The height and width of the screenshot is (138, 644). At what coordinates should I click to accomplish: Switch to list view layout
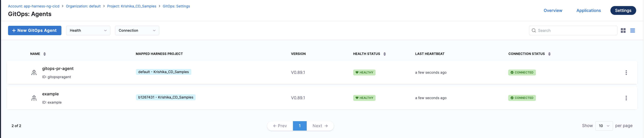point(632,30)
